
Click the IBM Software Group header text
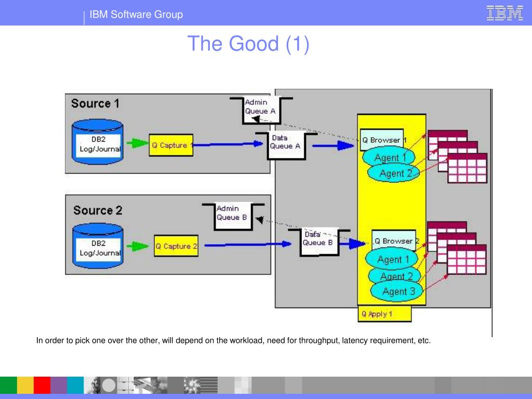click(x=136, y=15)
